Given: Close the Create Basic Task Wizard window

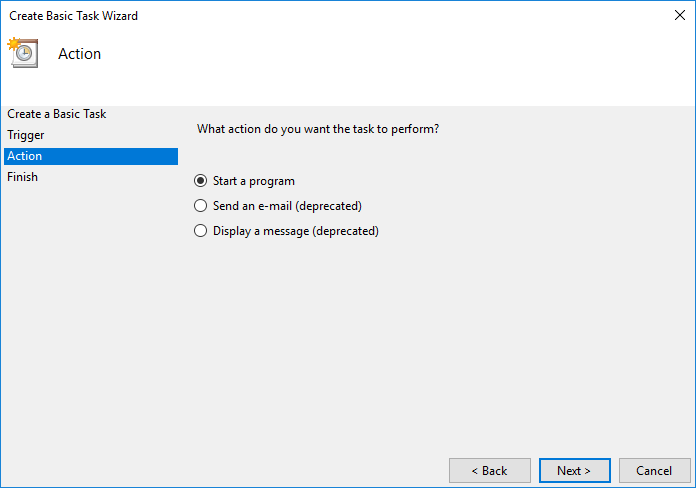Looking at the screenshot, I should 680,15.
